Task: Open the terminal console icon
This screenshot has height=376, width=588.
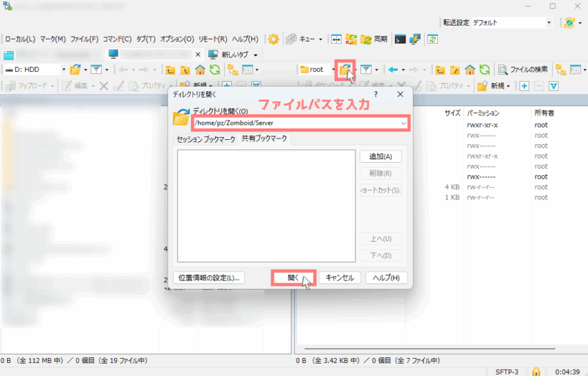Action: tap(400, 39)
